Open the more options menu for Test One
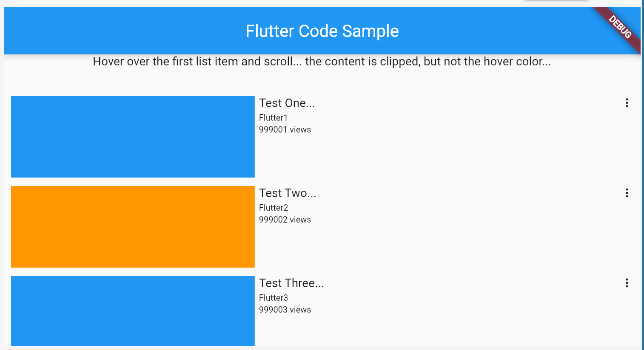Screen dimensions: 644x350 click(x=627, y=103)
